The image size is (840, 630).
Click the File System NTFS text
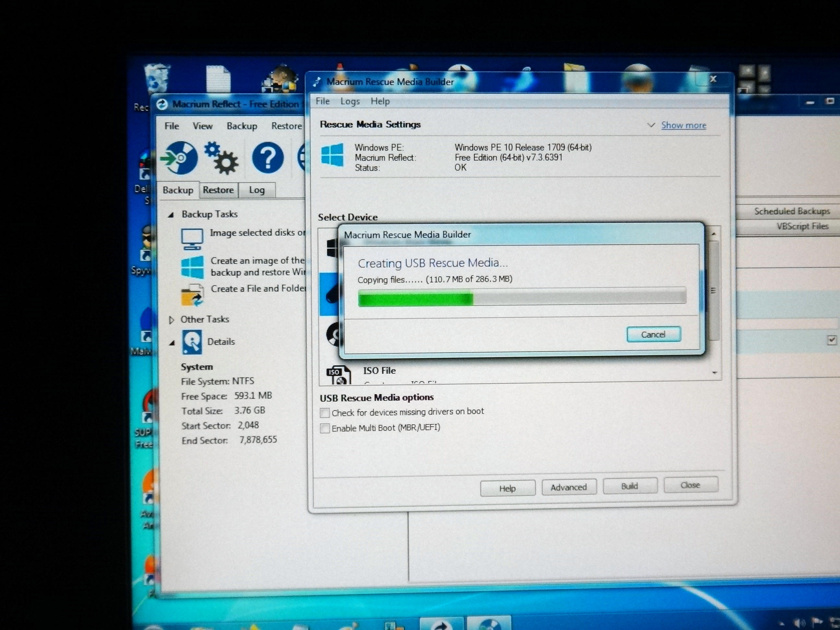[217, 381]
